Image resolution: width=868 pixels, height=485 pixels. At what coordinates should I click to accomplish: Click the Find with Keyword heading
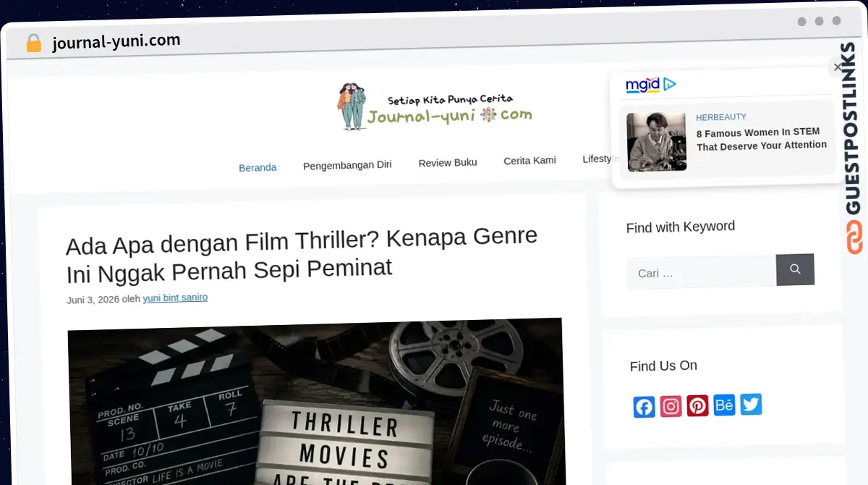(681, 227)
